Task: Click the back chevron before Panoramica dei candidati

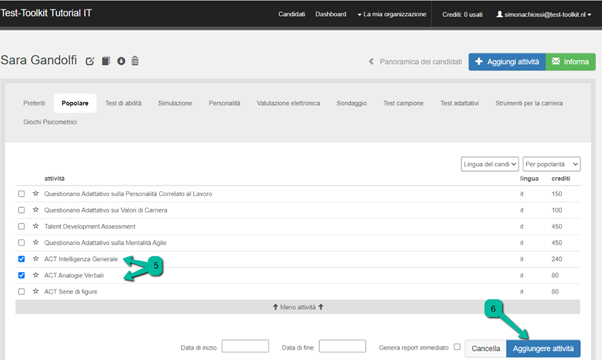Action: pyautogui.click(x=371, y=61)
